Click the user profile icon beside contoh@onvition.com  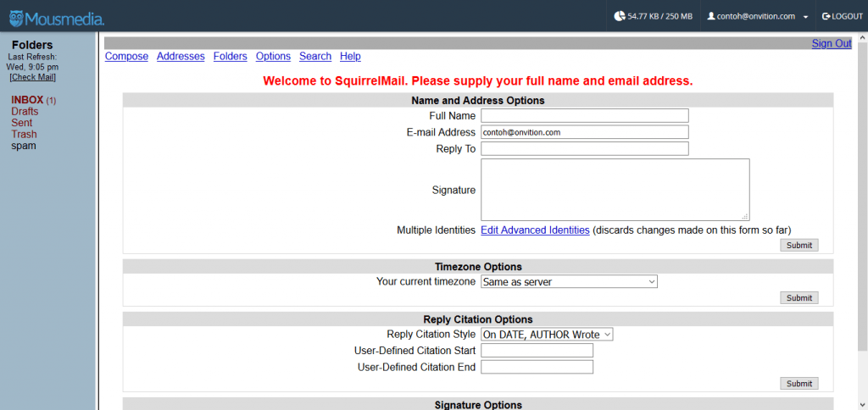tap(711, 16)
